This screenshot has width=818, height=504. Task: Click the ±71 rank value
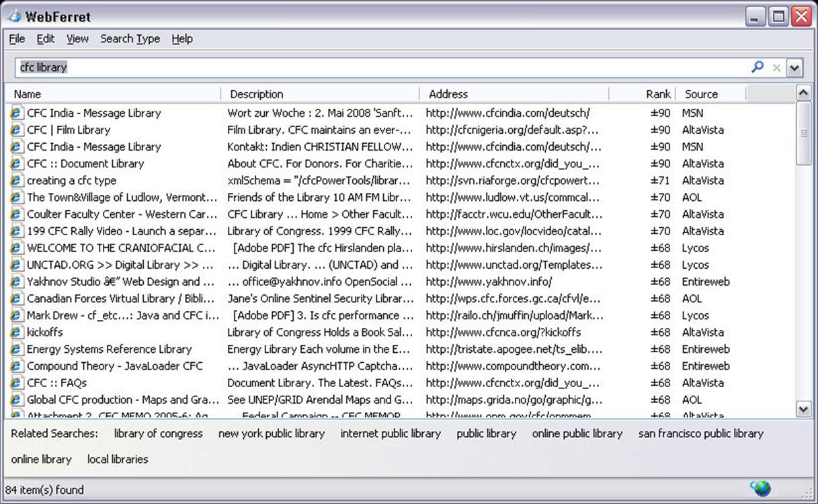[660, 180]
